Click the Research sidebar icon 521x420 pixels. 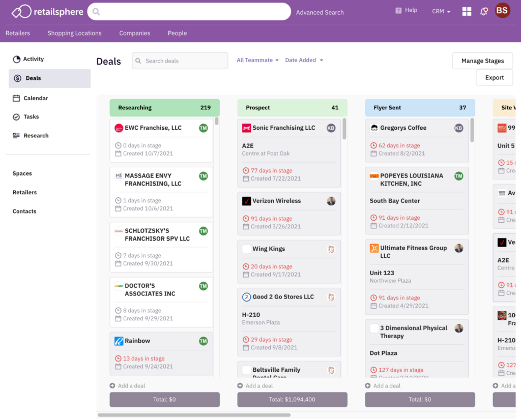pos(16,135)
